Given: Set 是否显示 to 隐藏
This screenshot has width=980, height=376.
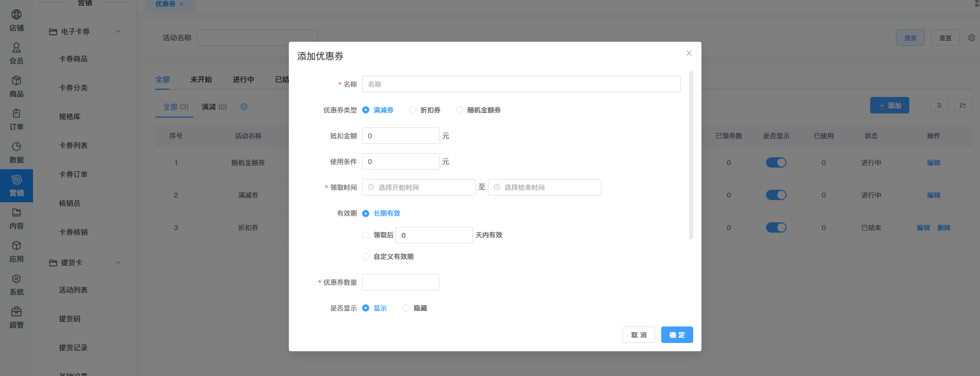Looking at the screenshot, I should click(415, 308).
